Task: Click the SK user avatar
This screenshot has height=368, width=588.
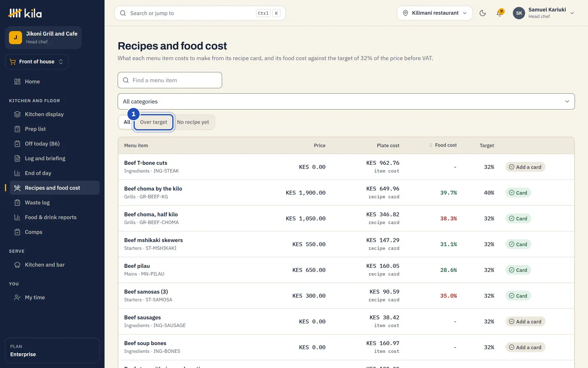Action: coord(519,13)
